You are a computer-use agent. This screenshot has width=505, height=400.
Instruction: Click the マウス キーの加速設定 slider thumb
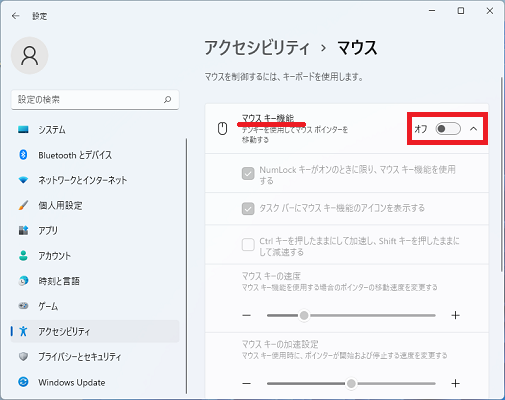[351, 384]
